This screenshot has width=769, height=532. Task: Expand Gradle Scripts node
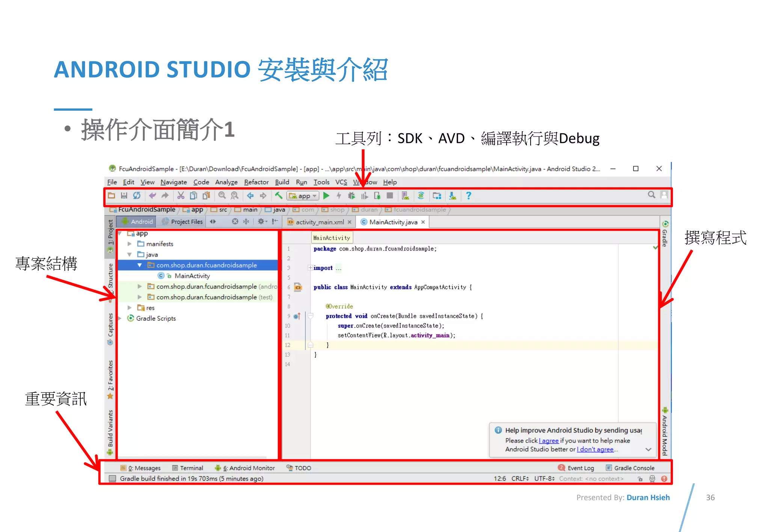[120, 318]
